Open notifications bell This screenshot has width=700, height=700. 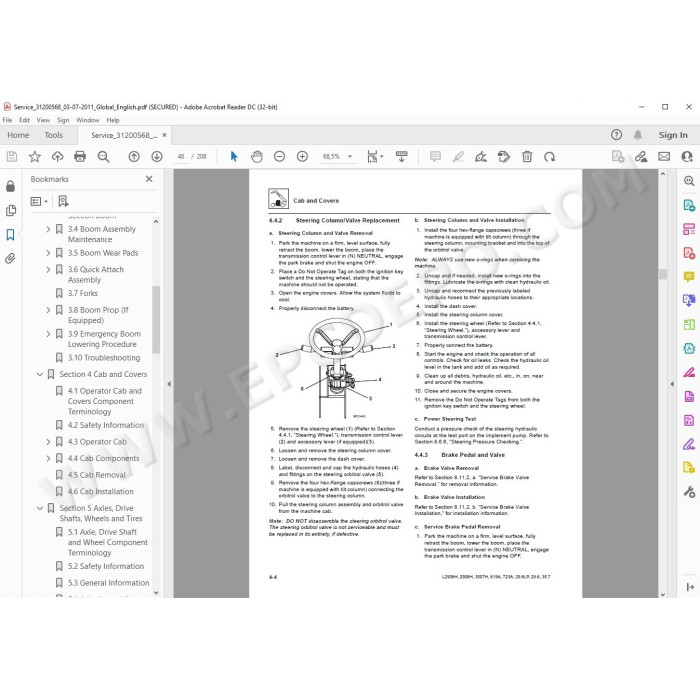coord(638,135)
